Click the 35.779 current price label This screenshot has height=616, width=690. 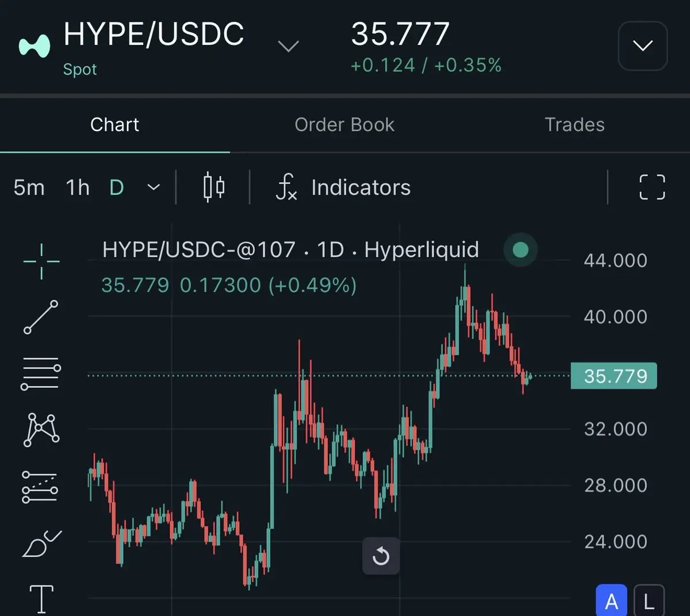pos(614,376)
